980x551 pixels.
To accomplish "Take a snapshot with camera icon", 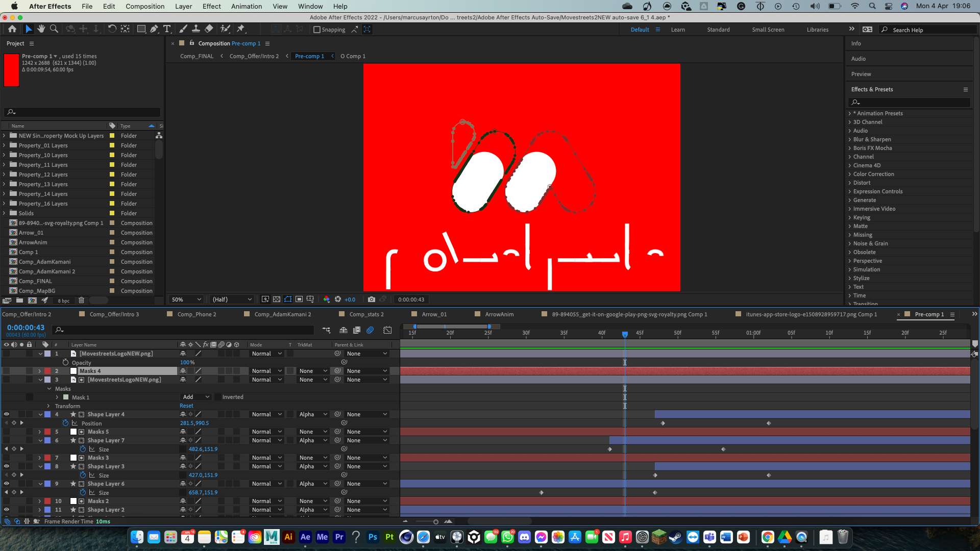I will [x=372, y=299].
